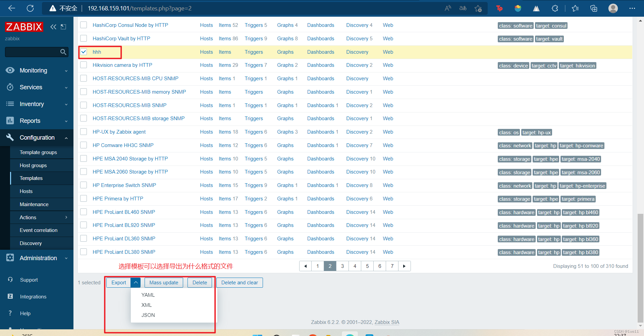Check HPE ProLiant DL380 SNMP checkbox

[84, 252]
